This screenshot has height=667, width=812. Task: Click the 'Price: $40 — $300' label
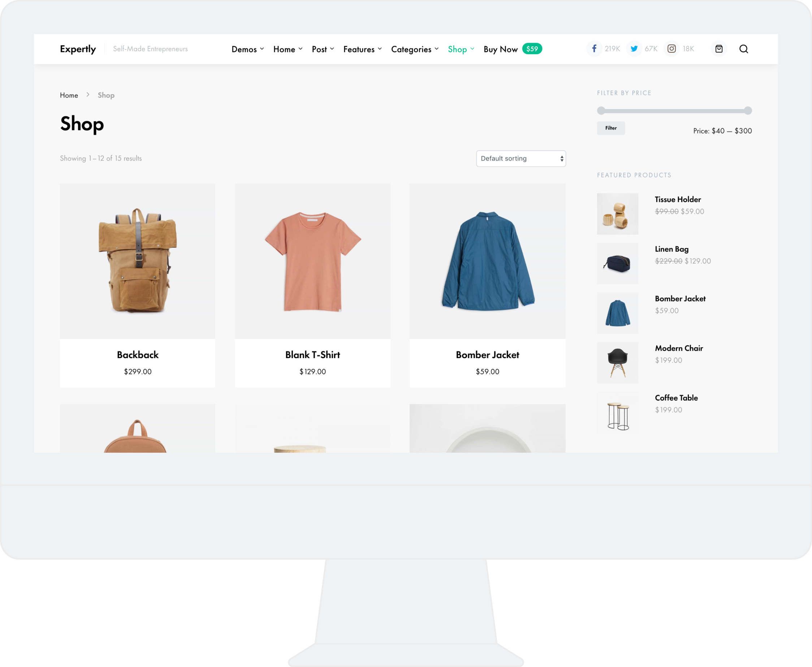click(722, 131)
